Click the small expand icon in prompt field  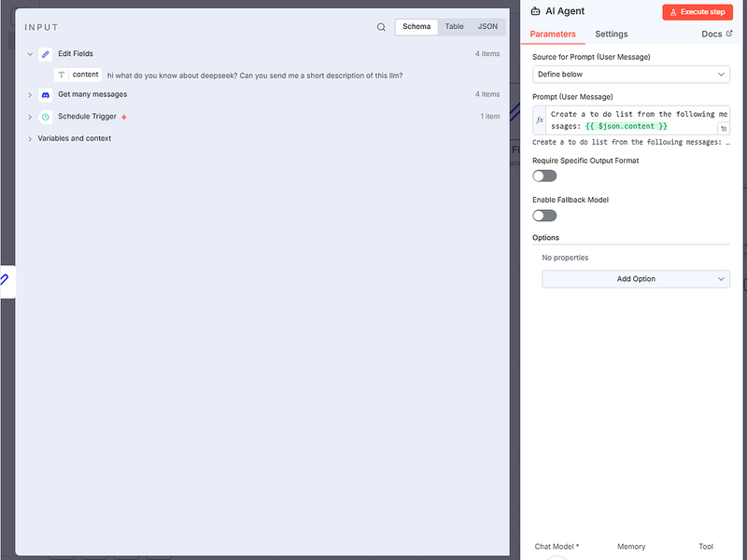(724, 129)
